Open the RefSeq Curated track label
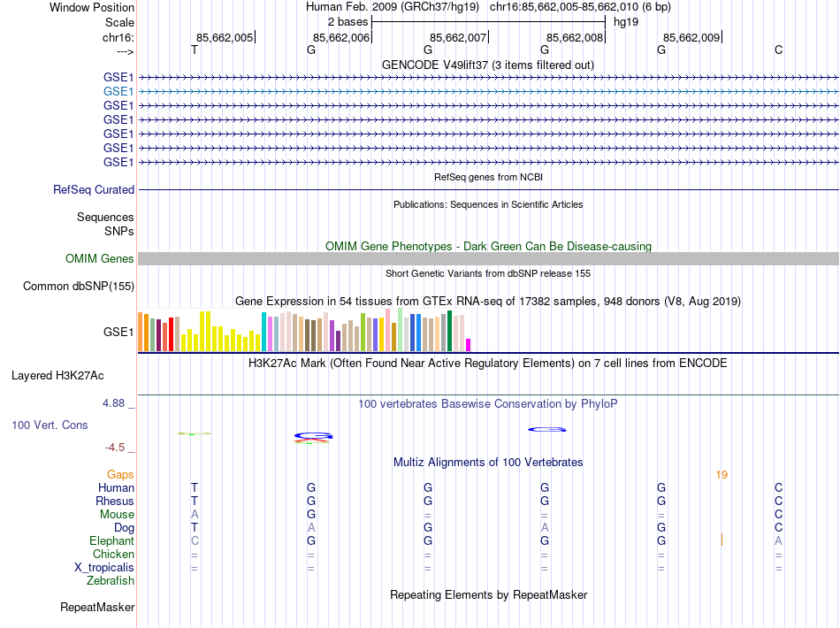 pos(94,189)
